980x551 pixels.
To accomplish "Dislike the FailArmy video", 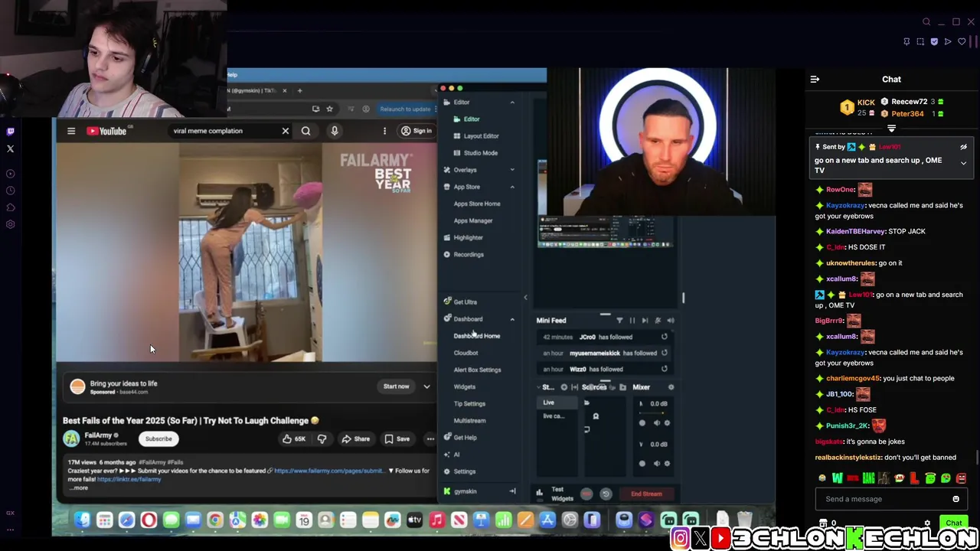I will point(322,439).
